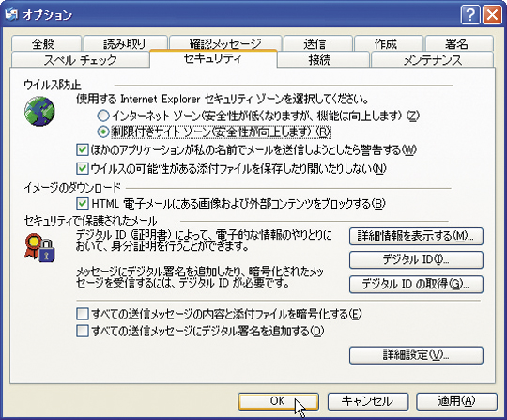Enable encrypting all outgoing messages
Screen dimensions: 507x420
pyautogui.click(x=82, y=314)
